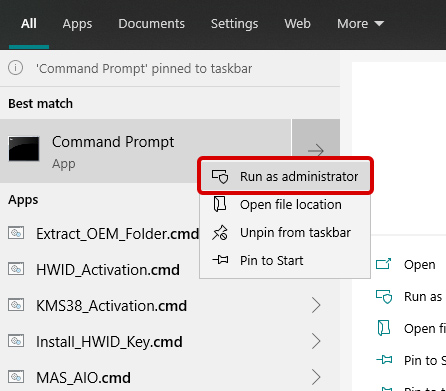This screenshot has height=391, width=446.
Task: Expand Command Prompt details with arrow
Action: click(x=316, y=150)
